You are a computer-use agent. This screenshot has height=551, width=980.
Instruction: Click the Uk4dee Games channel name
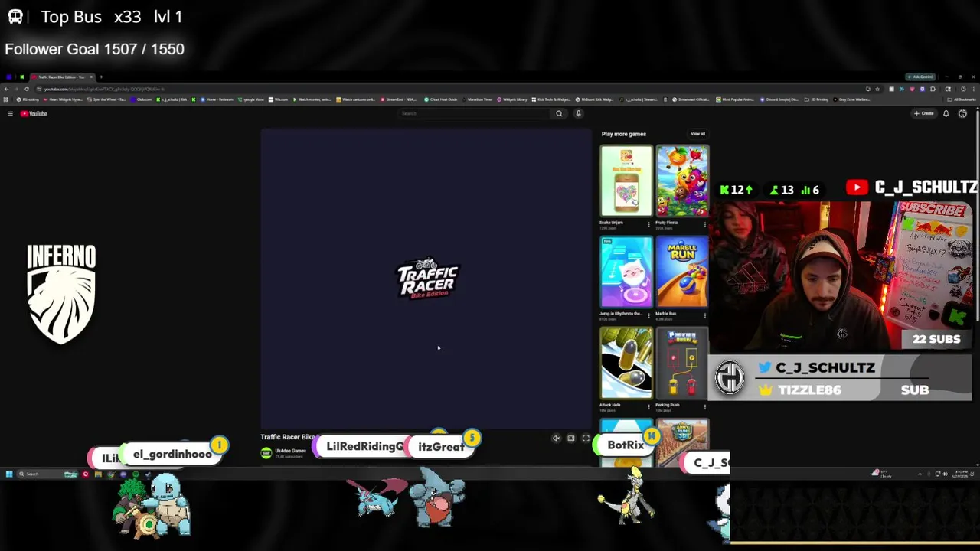pyautogui.click(x=291, y=451)
